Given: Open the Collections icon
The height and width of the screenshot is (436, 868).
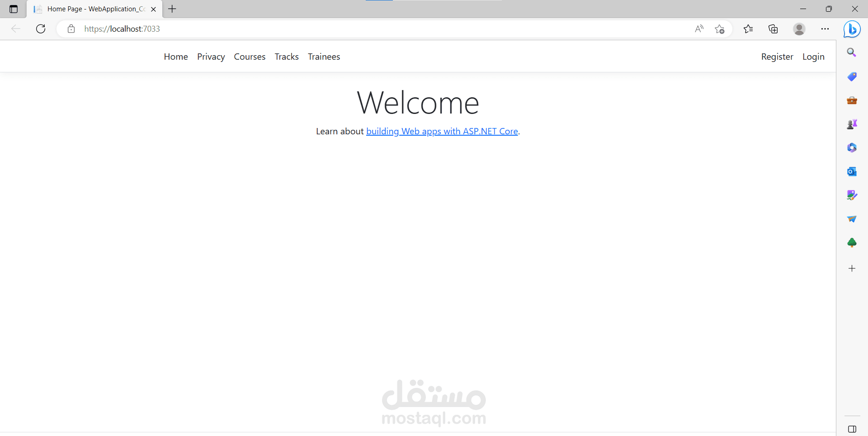Looking at the screenshot, I should coord(773,29).
